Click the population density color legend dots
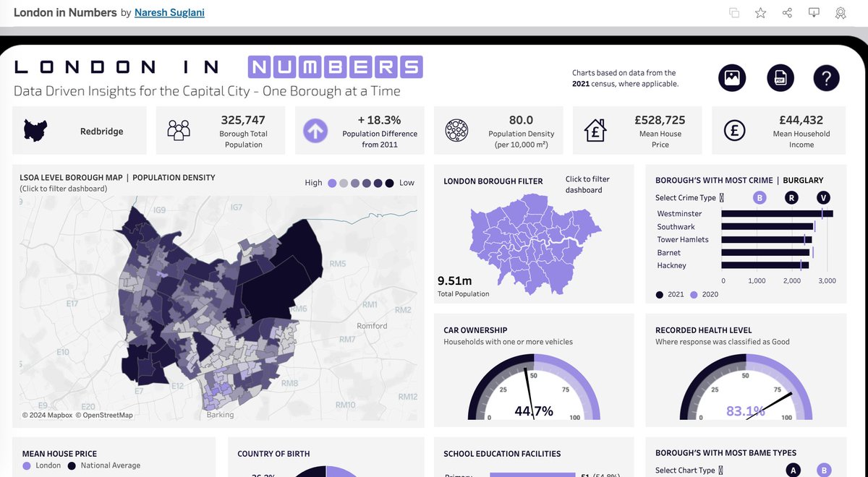868x477 pixels. 360,183
